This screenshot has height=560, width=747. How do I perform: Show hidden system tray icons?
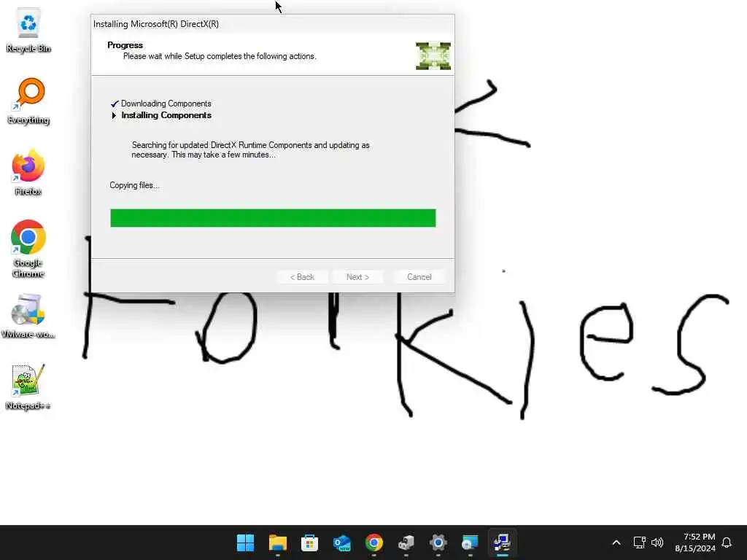pos(616,542)
